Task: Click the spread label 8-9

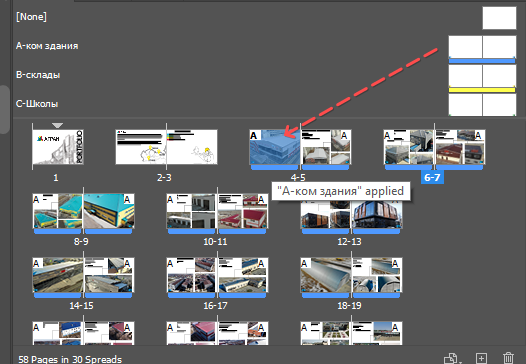Action: pyautogui.click(x=81, y=242)
